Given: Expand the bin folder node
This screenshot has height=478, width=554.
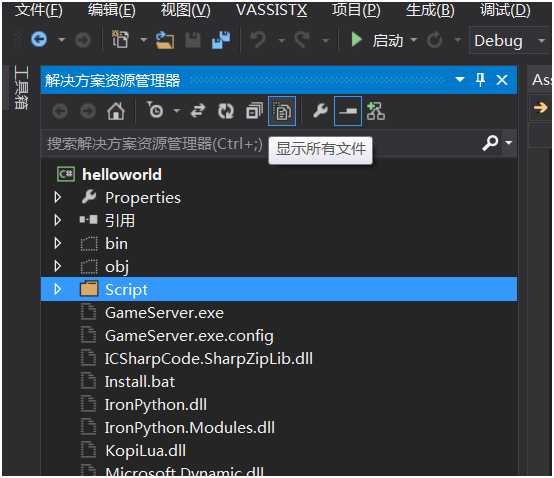Looking at the screenshot, I should click(x=58, y=243).
